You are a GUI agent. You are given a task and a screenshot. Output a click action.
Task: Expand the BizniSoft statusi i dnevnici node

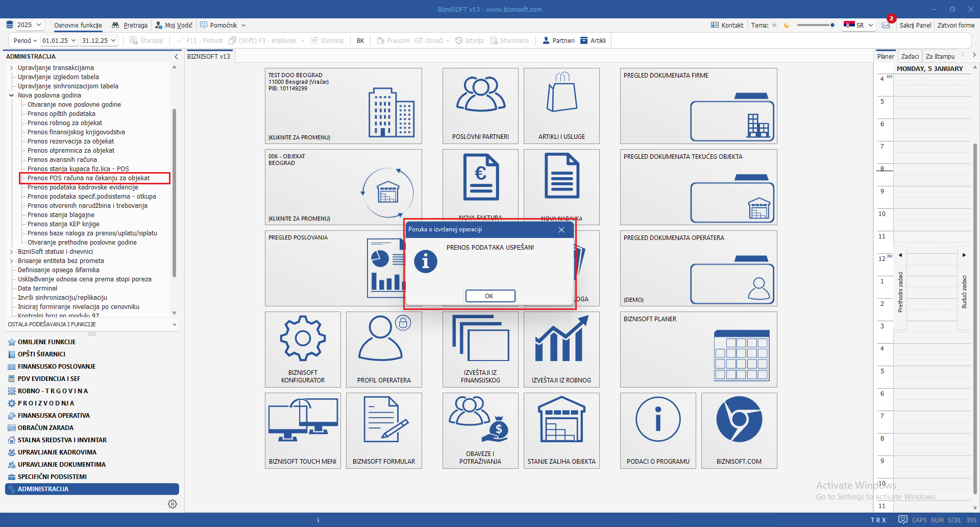tap(12, 252)
